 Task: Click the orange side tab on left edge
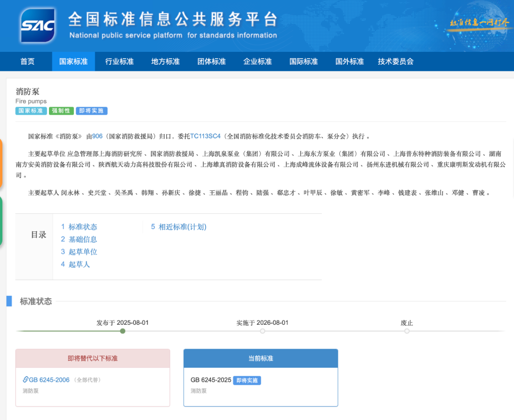point(1,163)
